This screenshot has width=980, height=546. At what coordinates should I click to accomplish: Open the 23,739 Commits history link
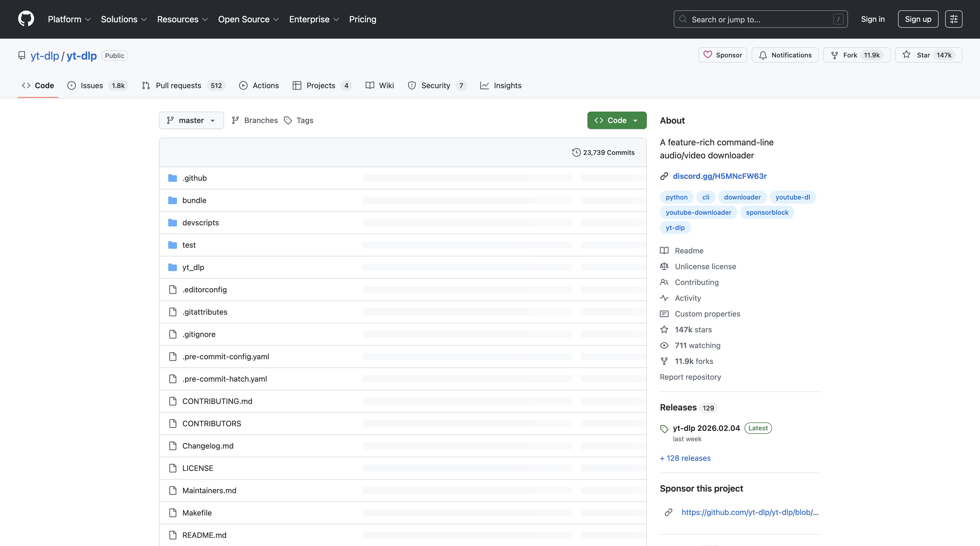pos(603,153)
